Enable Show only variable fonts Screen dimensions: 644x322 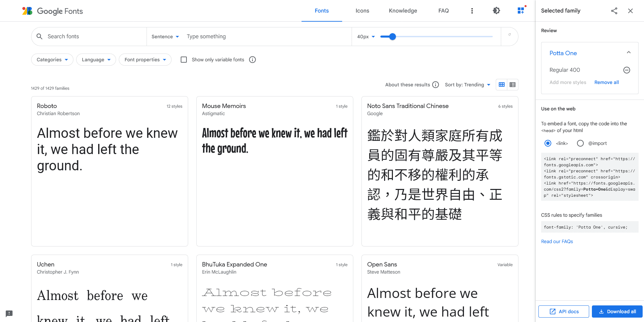click(x=184, y=60)
